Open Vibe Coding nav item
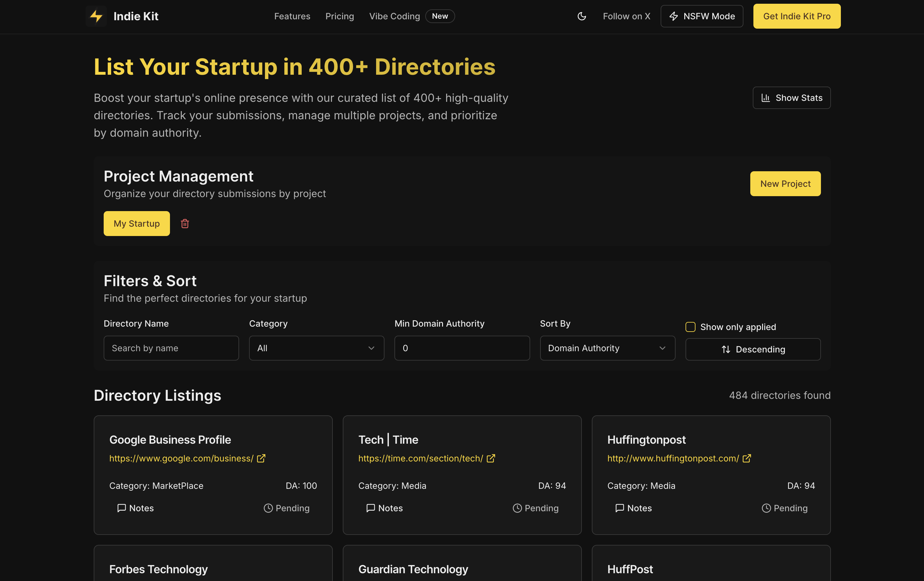This screenshot has width=924, height=581. click(394, 16)
